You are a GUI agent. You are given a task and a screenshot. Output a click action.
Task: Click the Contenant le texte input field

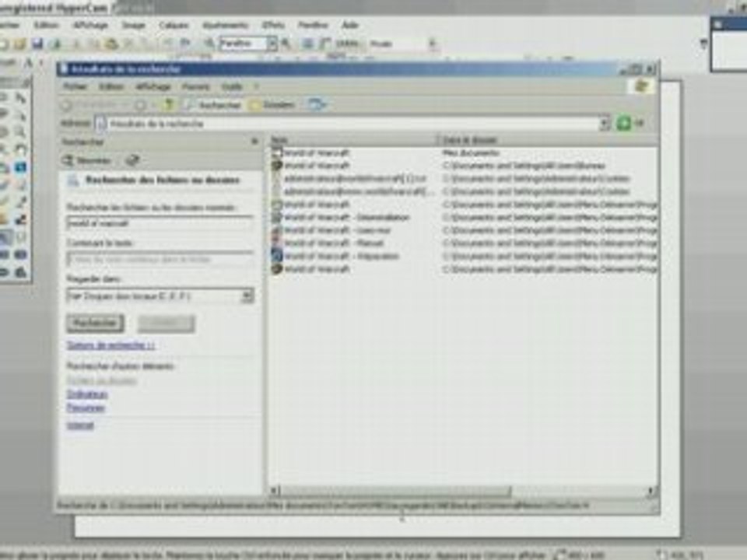pos(160,260)
